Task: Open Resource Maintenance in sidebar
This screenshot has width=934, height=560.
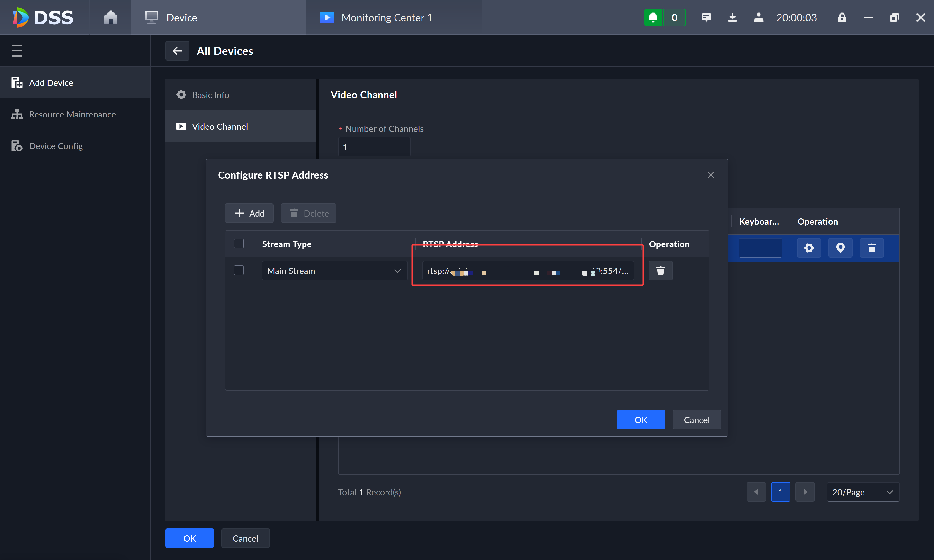Action: (x=75, y=114)
